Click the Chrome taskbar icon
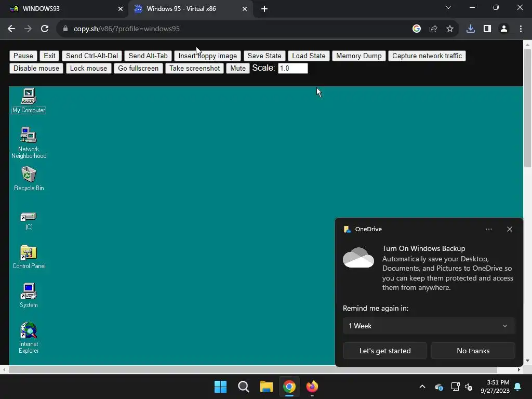Viewport: 532px width, 399px height. point(289,387)
